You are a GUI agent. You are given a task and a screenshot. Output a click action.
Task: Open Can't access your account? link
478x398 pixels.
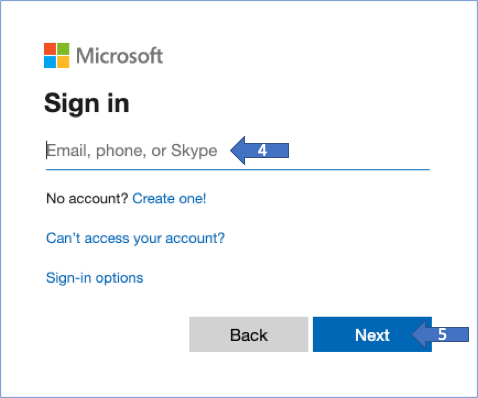[x=135, y=238]
